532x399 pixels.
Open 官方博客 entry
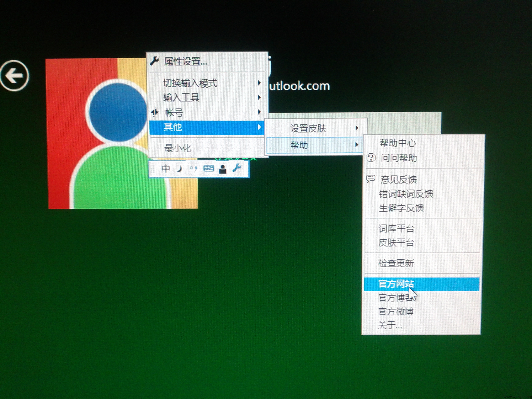point(422,298)
